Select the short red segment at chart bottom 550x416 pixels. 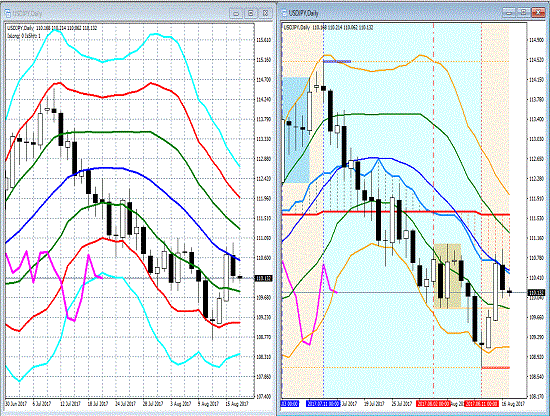click(x=495, y=368)
